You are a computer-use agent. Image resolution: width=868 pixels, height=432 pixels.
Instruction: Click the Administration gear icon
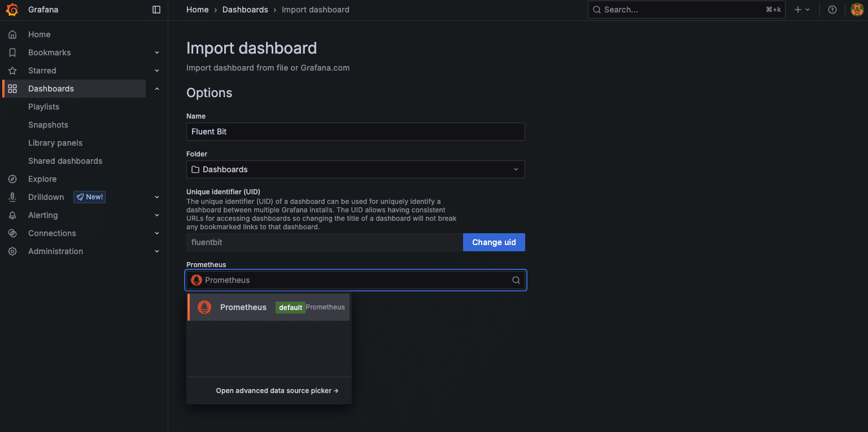click(x=12, y=251)
